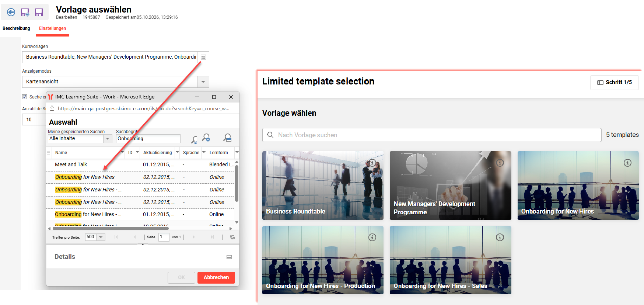Minimize the Details panel in the popup
This screenshot has height=305, width=644.
click(229, 257)
